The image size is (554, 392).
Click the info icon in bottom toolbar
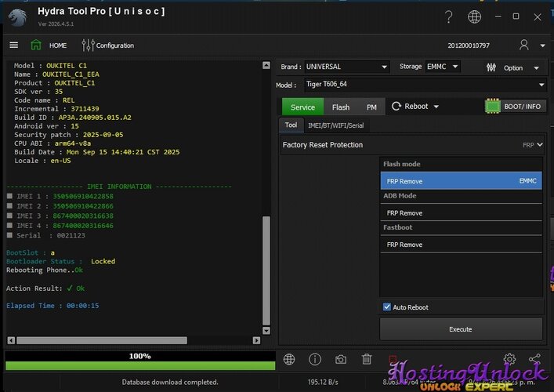315,359
